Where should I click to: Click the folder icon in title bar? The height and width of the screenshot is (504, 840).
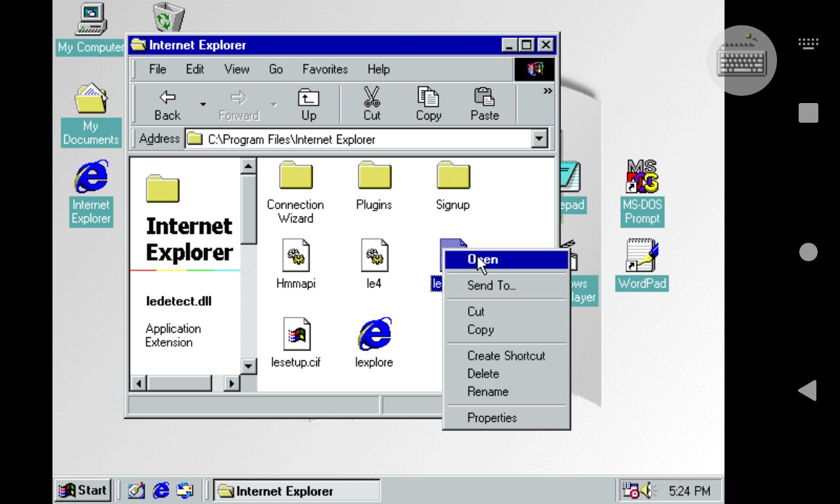138,45
